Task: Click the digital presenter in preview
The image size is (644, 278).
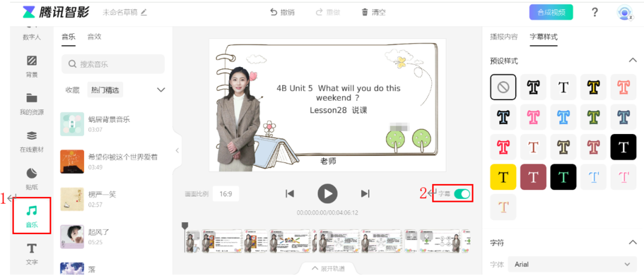Action: coord(237,119)
